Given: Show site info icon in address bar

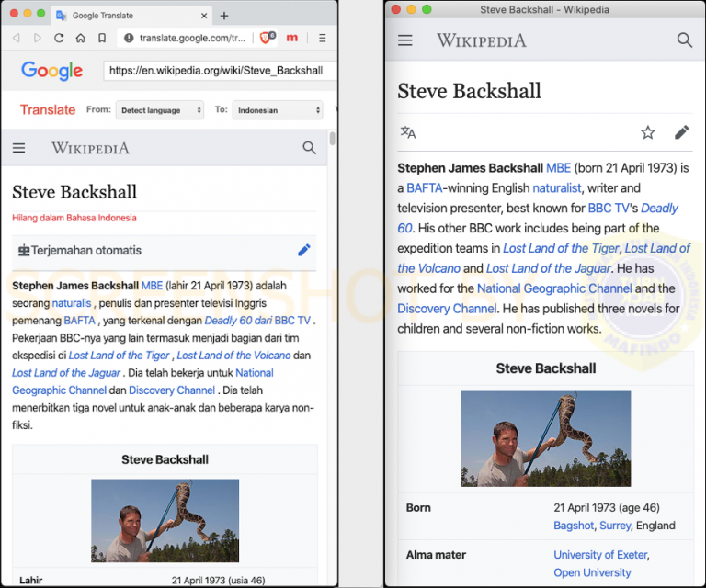Looking at the screenshot, I should point(129,38).
